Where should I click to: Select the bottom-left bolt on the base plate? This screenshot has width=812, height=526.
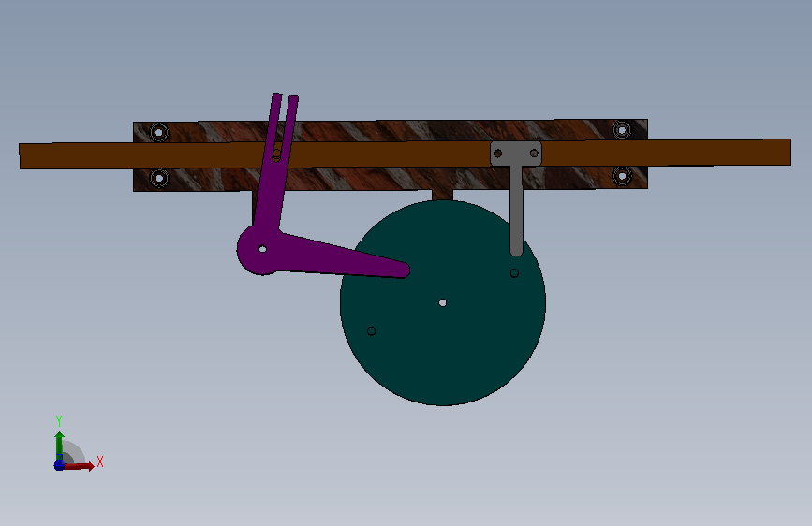pyautogui.click(x=159, y=178)
